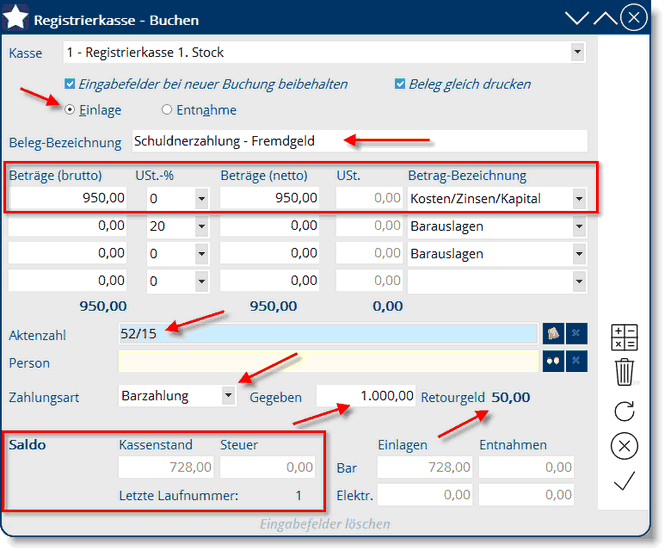Click the circled X cancel icon
The height and width of the screenshot is (551, 665).
(x=624, y=446)
